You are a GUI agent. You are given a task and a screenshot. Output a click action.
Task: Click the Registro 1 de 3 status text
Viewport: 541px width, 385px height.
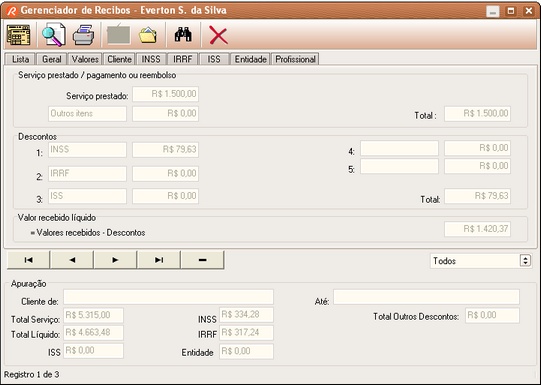pyautogui.click(x=31, y=374)
